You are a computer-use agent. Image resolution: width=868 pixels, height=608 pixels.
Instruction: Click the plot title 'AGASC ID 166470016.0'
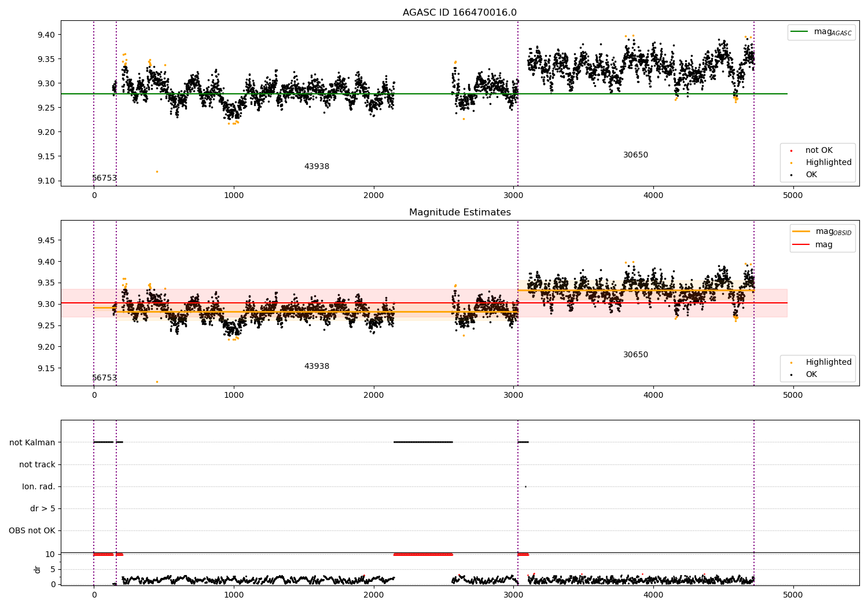[459, 13]
